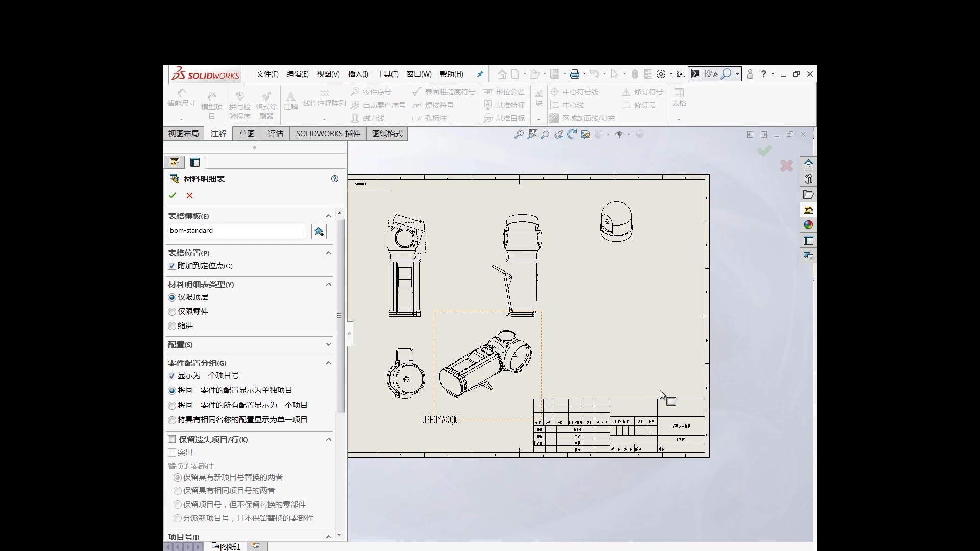Open table template favorites browser
Image resolution: width=980 pixels, height=551 pixels.
pyautogui.click(x=319, y=232)
